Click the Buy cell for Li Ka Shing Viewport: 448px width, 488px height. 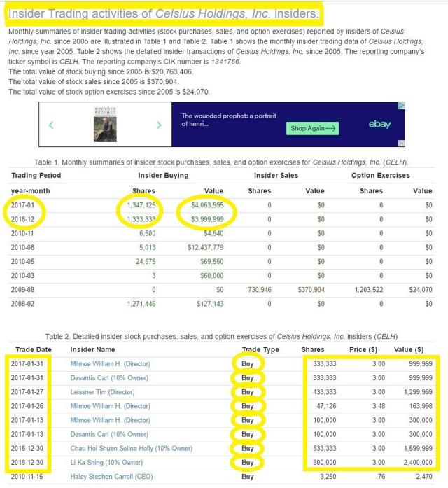pyautogui.click(x=248, y=463)
